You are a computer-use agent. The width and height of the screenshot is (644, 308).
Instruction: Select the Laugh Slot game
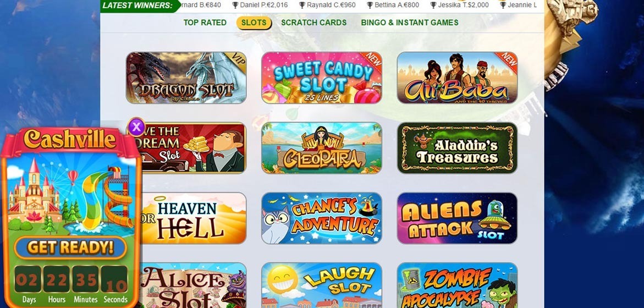(322, 285)
